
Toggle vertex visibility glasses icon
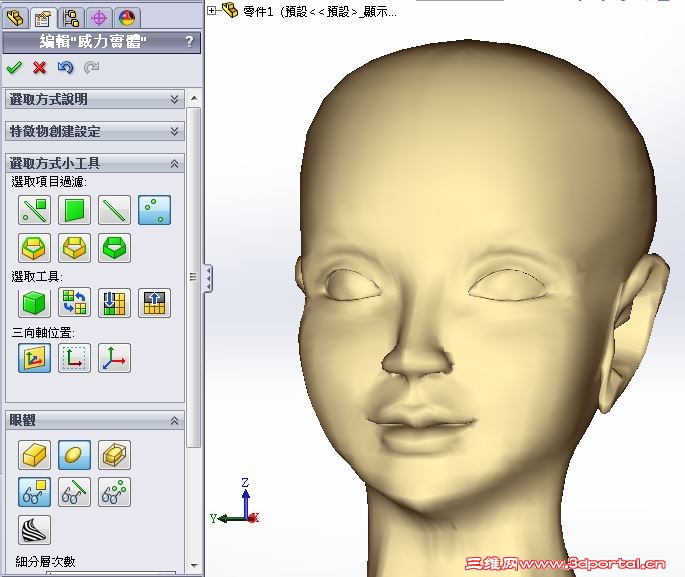pyautogui.click(x=114, y=492)
